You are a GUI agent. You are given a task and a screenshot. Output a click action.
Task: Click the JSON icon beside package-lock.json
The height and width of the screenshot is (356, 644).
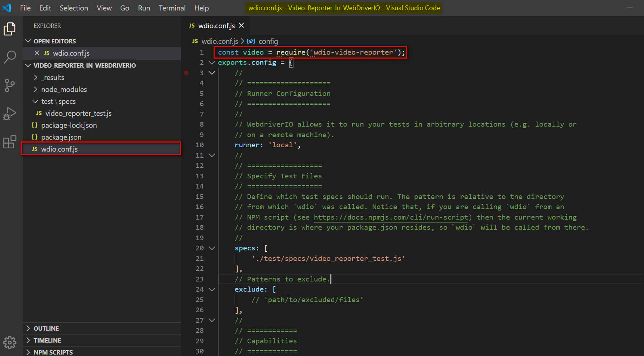[35, 125]
